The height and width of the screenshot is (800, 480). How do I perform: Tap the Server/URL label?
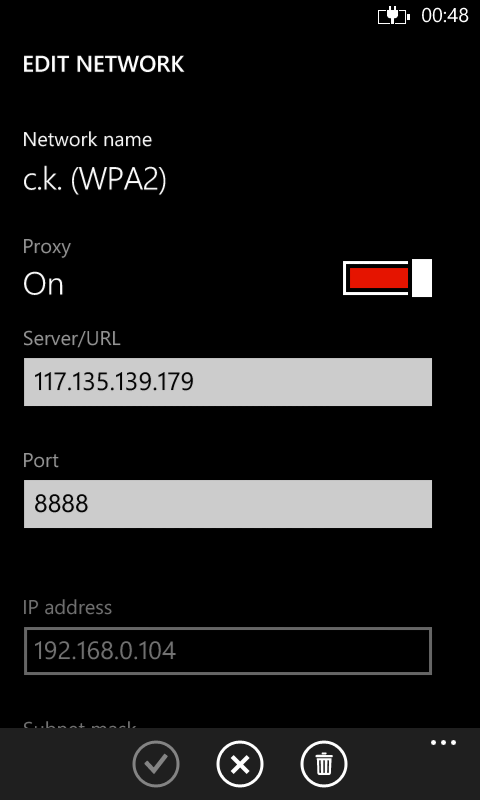71,338
